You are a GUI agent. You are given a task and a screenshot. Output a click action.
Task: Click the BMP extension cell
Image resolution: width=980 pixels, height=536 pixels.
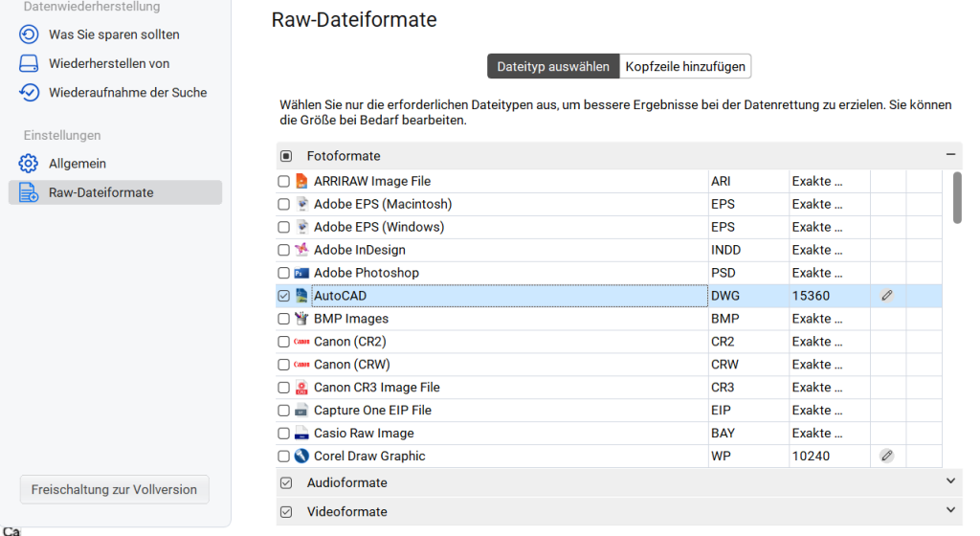[748, 319]
